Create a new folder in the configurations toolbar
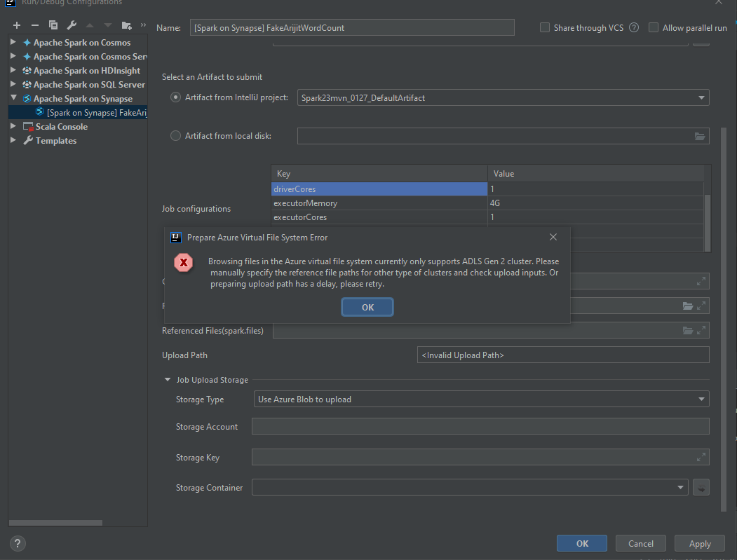 126,25
